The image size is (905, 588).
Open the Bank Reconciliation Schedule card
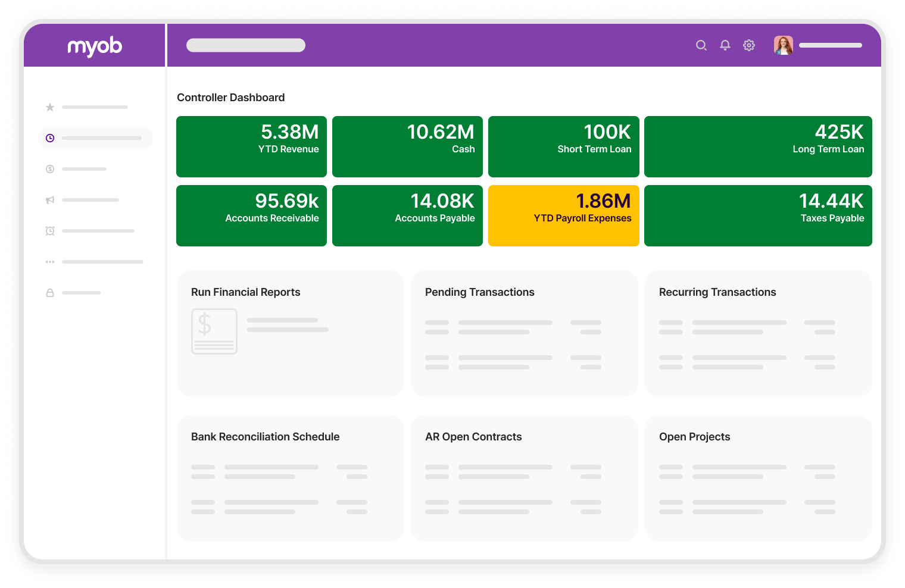[290, 478]
